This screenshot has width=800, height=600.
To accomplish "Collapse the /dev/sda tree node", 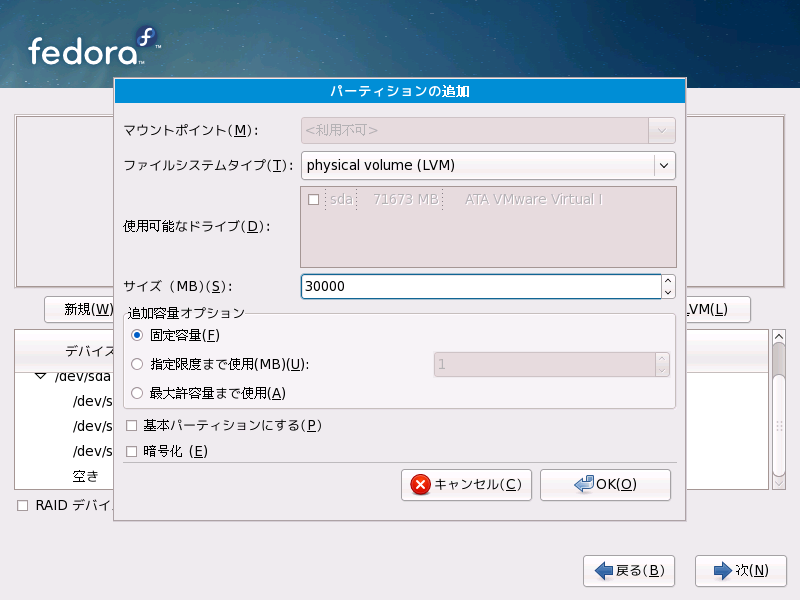I will pos(40,377).
